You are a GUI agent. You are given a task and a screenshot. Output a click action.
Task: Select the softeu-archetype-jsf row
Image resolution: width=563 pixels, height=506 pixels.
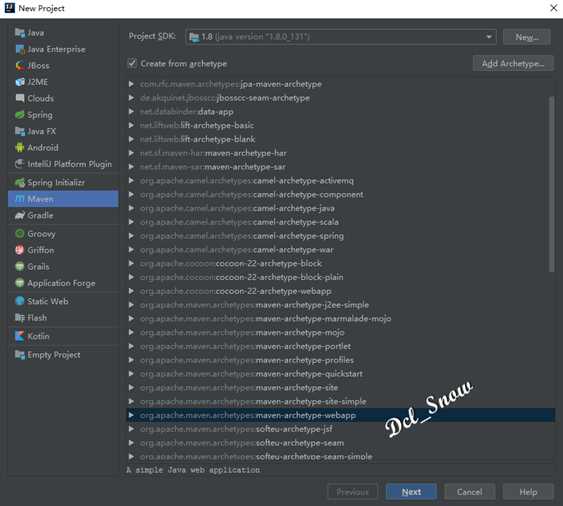tap(341, 429)
